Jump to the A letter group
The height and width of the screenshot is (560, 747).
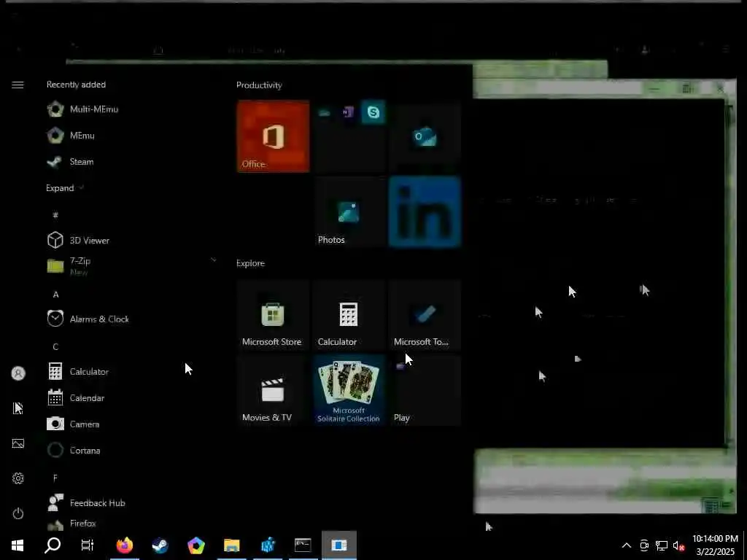[55, 295]
